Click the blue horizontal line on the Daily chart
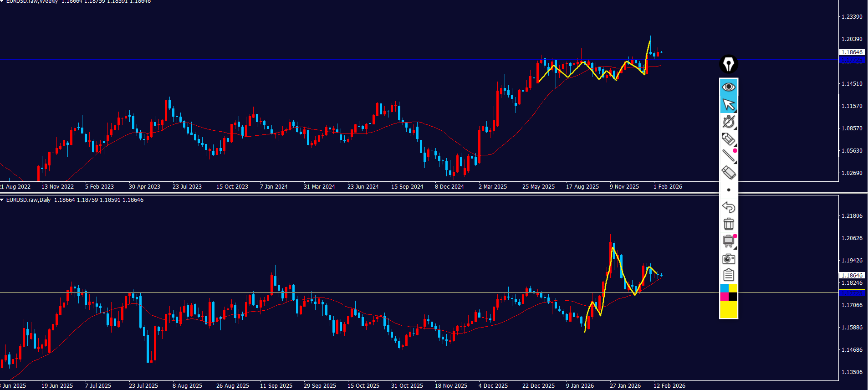868x390 pixels. (410, 292)
